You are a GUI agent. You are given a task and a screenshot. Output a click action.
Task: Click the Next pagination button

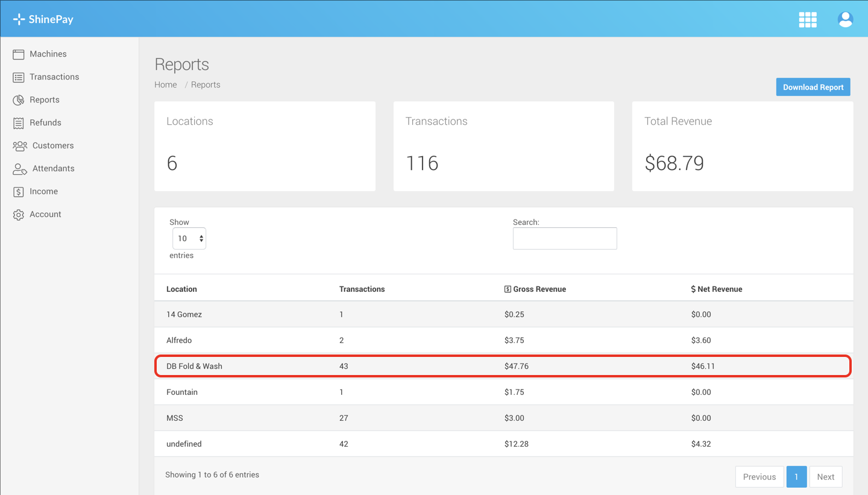tap(826, 476)
